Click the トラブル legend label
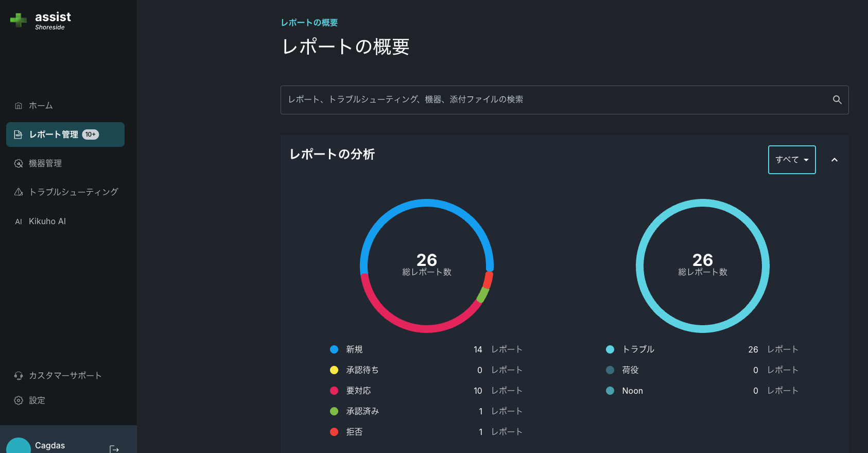The image size is (868, 453). pos(638,349)
